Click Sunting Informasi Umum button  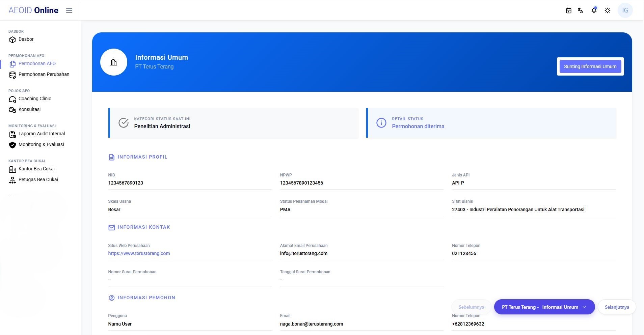[x=590, y=66]
